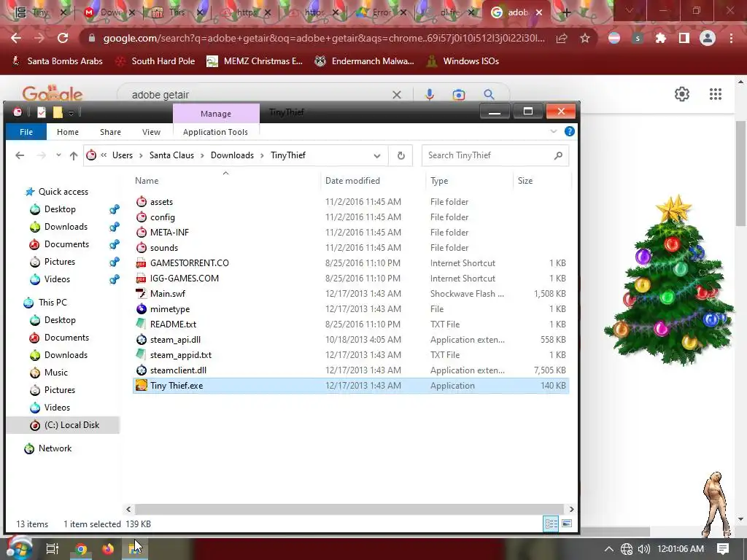Screen dimensions: 747x560
Task: Open the South Hard Pole bookmark
Action: (x=155, y=61)
